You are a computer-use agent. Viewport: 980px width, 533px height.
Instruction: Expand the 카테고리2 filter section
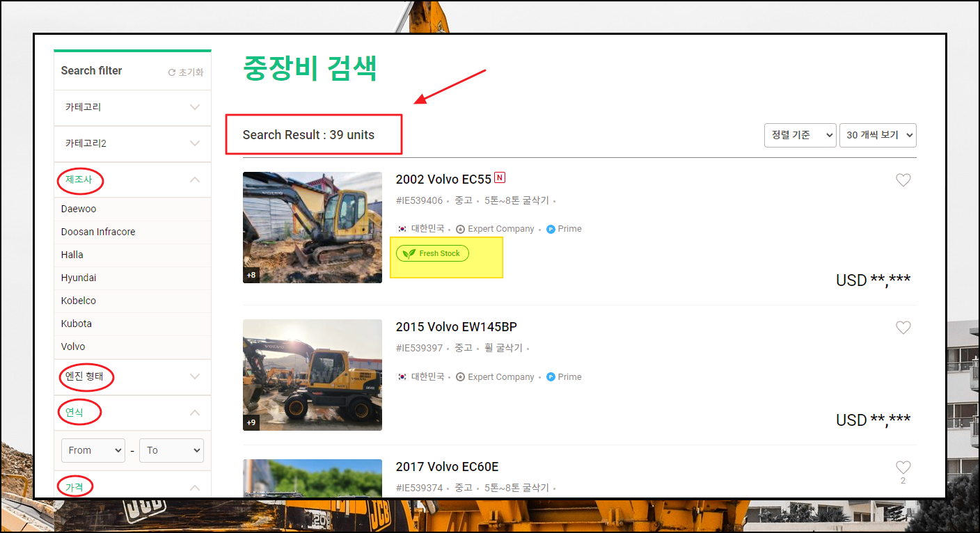tap(132, 143)
